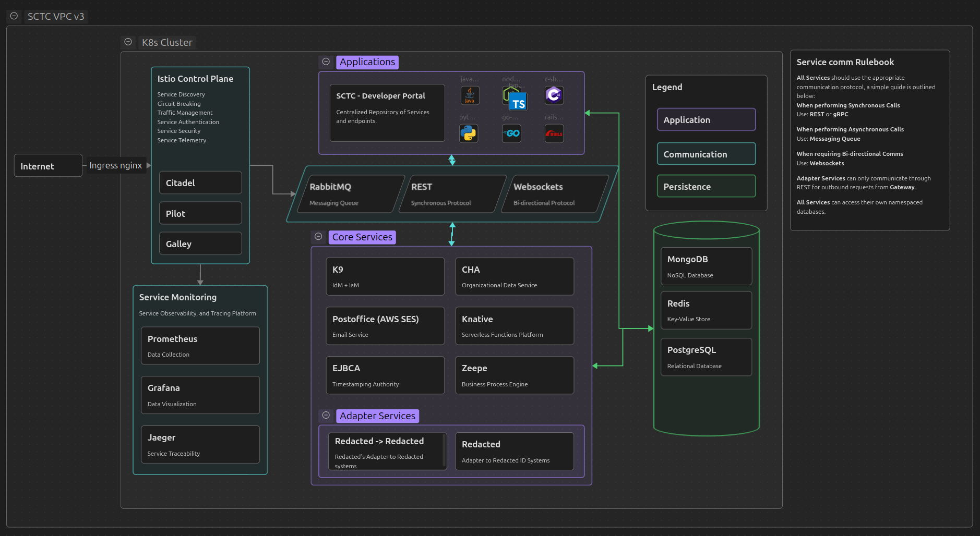Select the Istio Control Plane heading
This screenshot has width=980, height=536.
pyautogui.click(x=195, y=79)
